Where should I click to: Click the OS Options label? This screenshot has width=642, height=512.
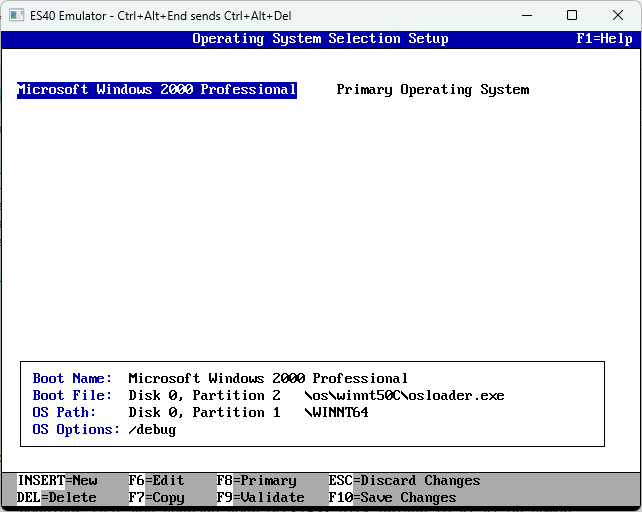(x=76, y=429)
